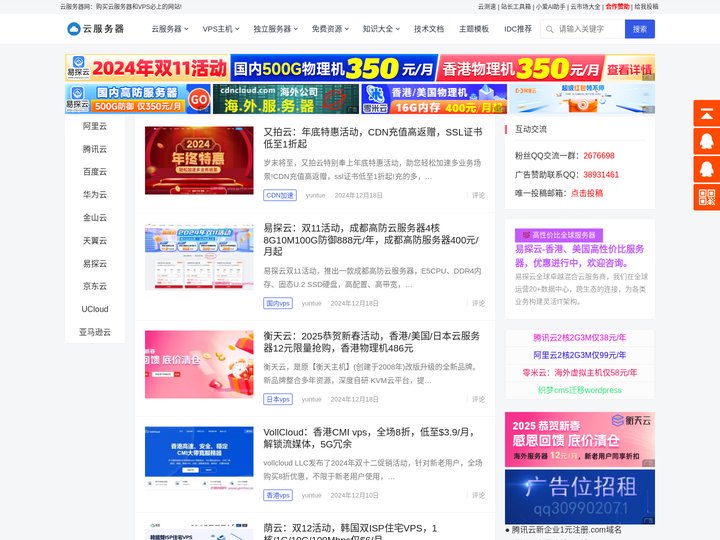Select 天翼云 in the left sidebar
Image resolution: width=720 pixels, height=540 pixels.
(95, 241)
